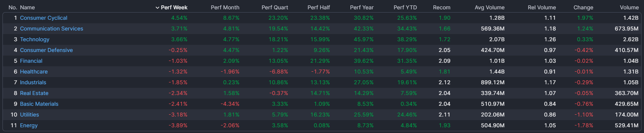
Task: Sort by the Recom column header
Action: point(442,8)
